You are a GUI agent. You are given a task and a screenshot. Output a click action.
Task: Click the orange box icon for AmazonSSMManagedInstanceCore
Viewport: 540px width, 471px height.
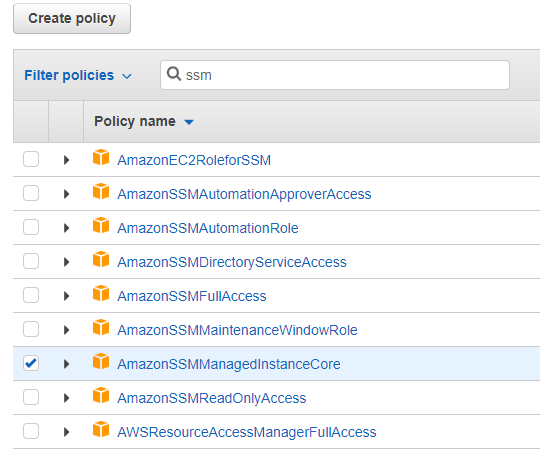101,361
